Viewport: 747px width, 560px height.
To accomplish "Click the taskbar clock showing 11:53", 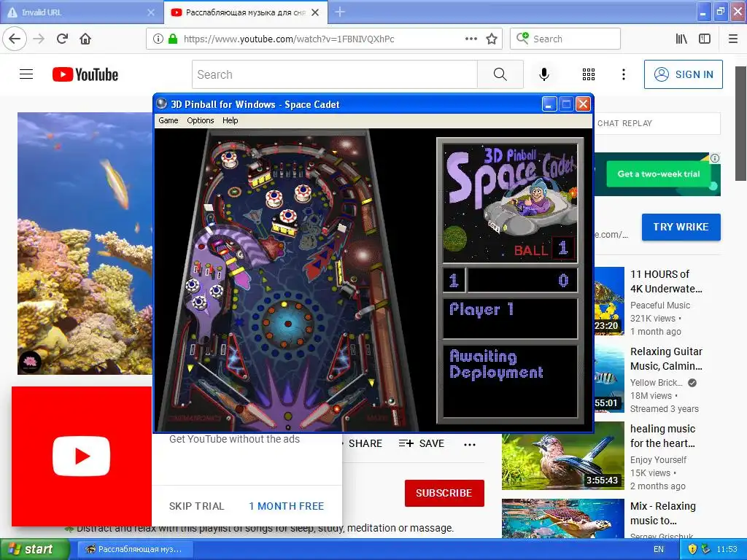I will pyautogui.click(x=727, y=549).
